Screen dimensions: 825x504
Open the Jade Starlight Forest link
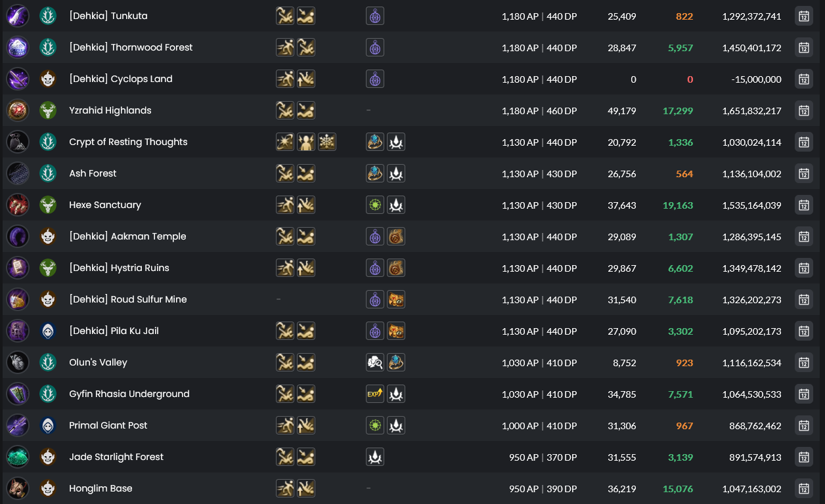click(x=116, y=457)
